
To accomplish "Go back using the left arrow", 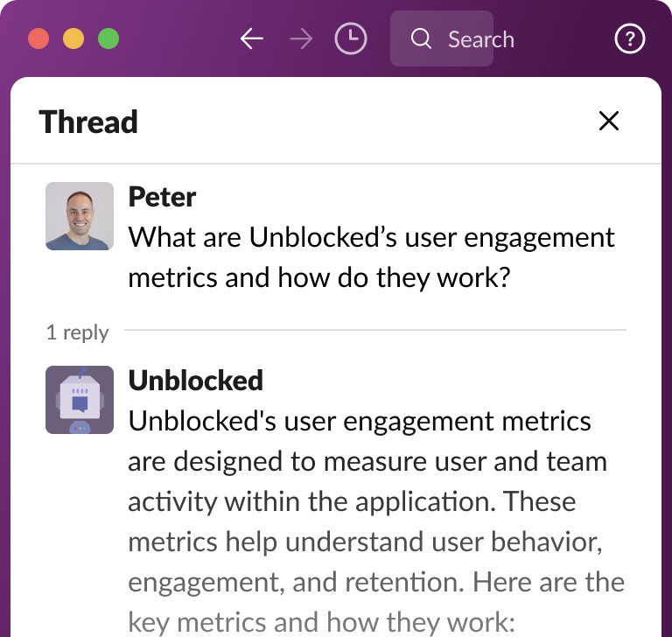I will pyautogui.click(x=252, y=39).
